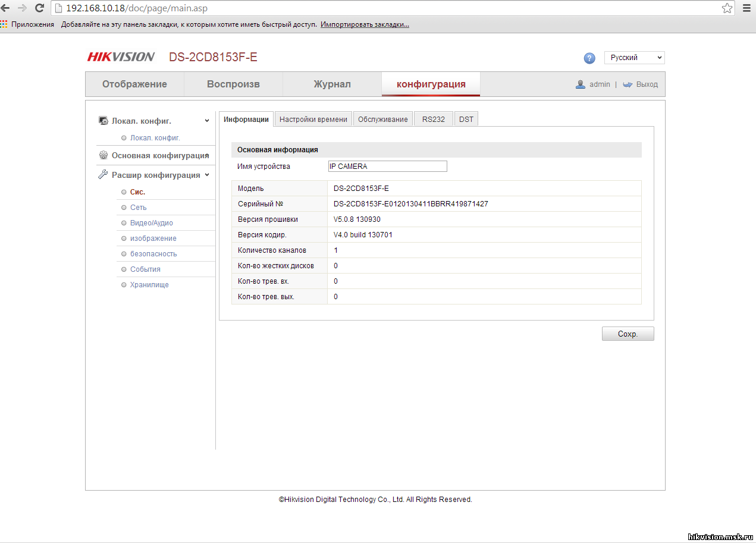The width and height of the screenshot is (756, 543).
Task: Open События in the sidebar
Action: tap(145, 269)
